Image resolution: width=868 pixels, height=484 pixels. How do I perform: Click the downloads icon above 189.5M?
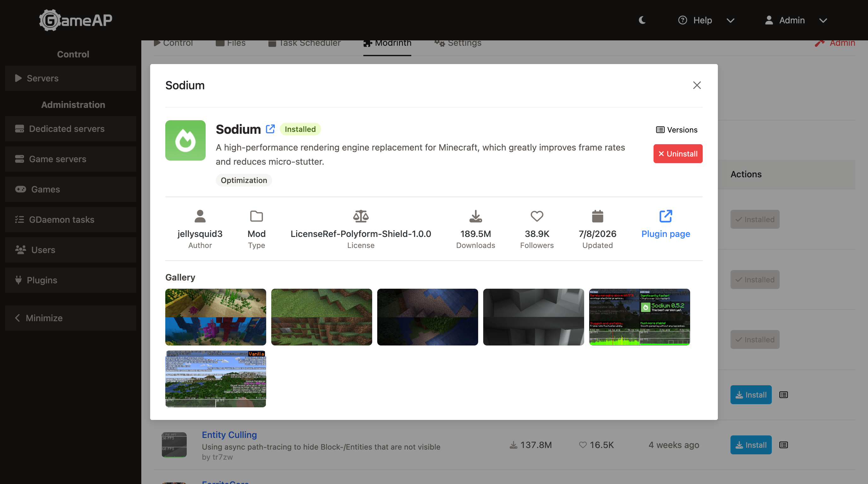tap(476, 216)
